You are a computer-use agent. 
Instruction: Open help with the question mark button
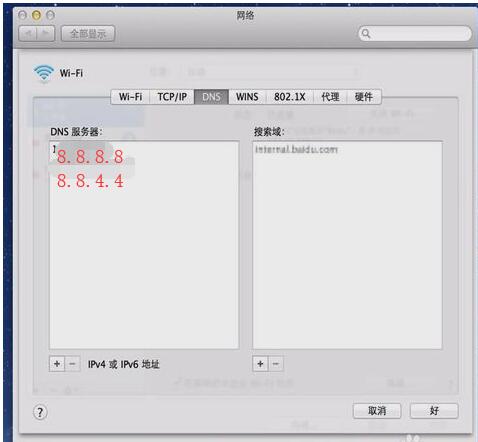tap(40, 412)
